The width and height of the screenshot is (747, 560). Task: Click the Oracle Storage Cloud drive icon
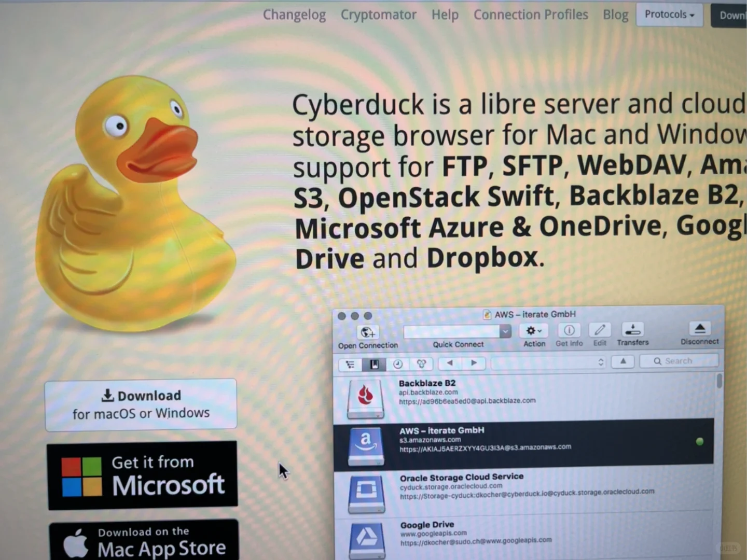366,493
